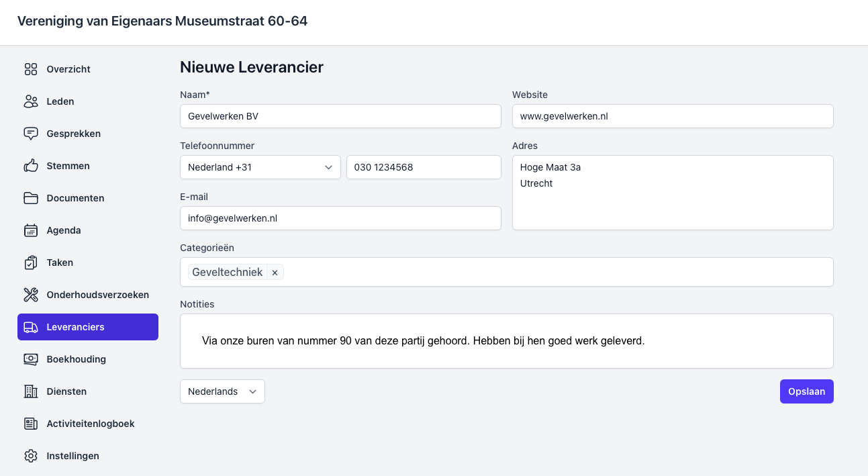868x476 pixels.
Task: Click the Leden people icon
Action: (x=31, y=101)
